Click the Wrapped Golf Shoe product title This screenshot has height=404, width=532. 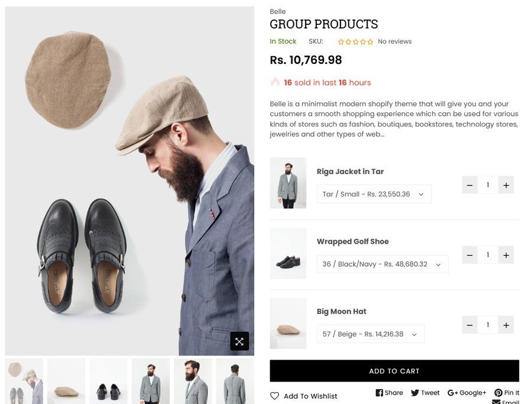click(x=353, y=241)
